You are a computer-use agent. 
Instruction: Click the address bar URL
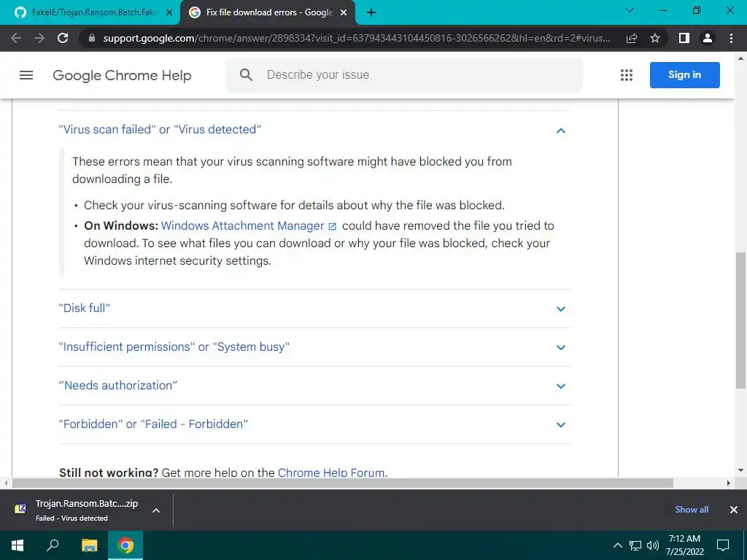click(356, 38)
